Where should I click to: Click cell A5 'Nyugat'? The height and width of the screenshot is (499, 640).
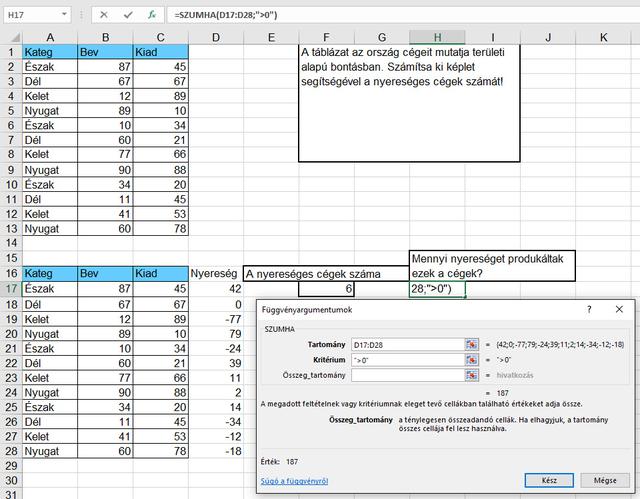[50, 111]
